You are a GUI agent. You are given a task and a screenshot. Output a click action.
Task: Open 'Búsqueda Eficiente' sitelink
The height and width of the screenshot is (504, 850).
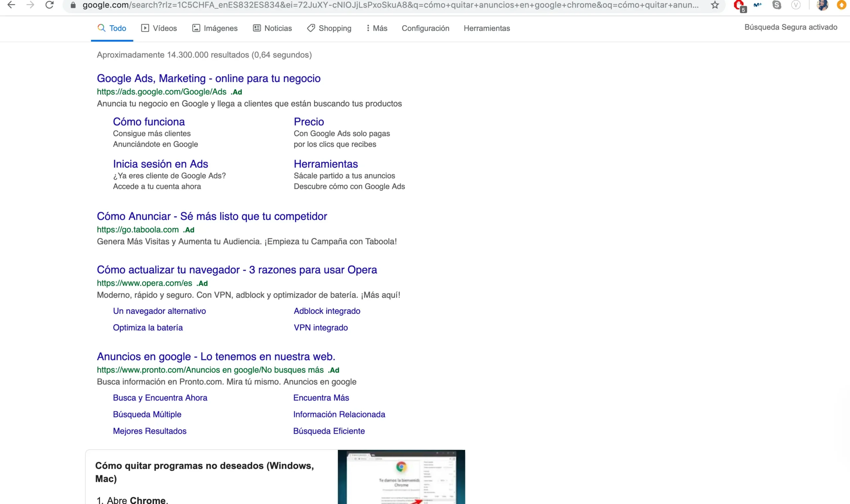(x=329, y=431)
